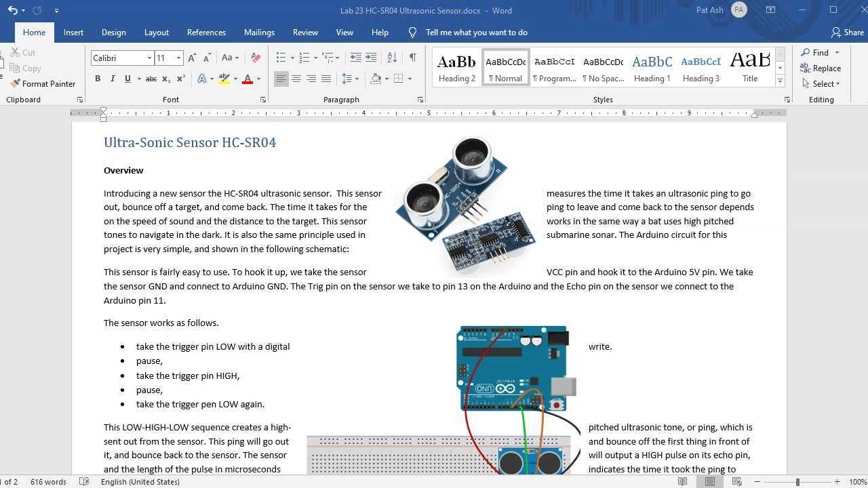
Task: Switch to the Insert tab
Action: 73,32
